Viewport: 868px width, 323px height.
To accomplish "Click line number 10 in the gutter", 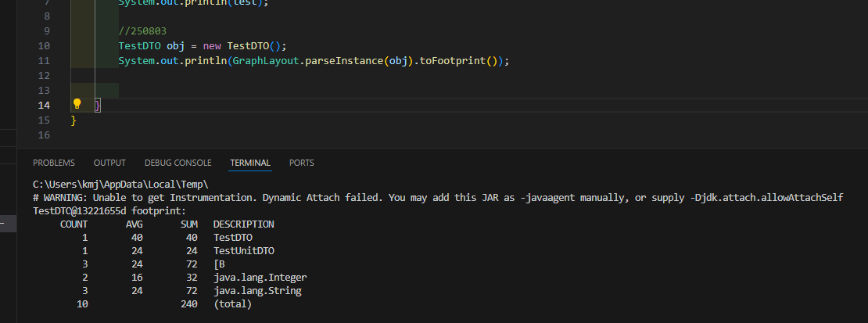I will point(45,45).
